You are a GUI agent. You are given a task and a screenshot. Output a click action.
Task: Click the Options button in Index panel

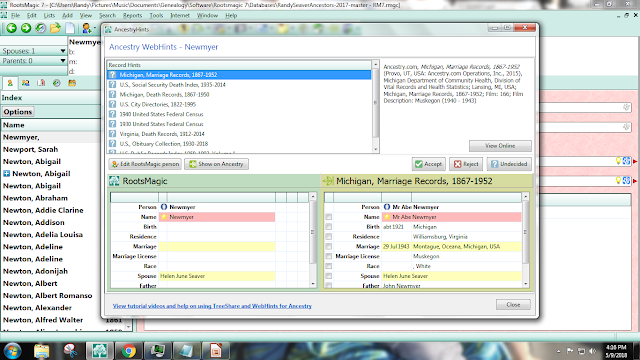[x=18, y=111]
